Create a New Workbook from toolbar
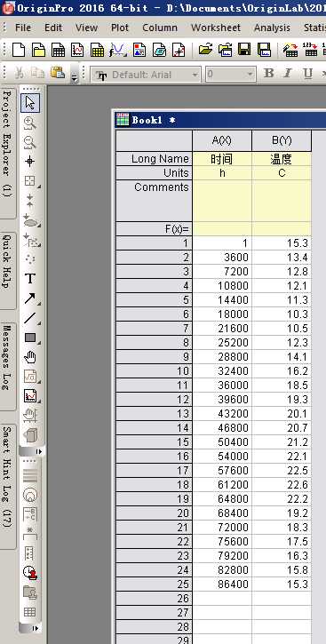Image resolution: width=326 pixels, height=644 pixels. pyautogui.click(x=58, y=50)
